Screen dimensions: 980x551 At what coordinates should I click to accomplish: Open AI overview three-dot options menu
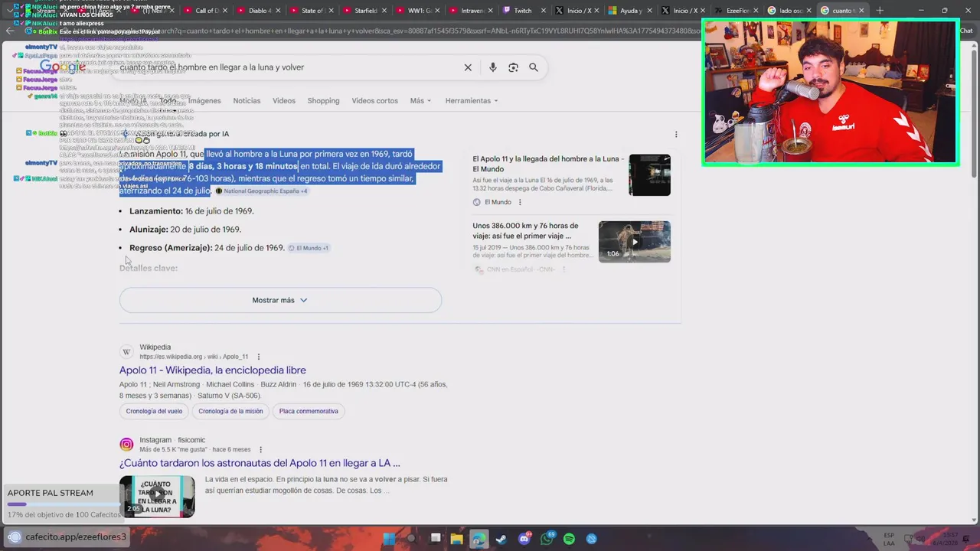(676, 134)
